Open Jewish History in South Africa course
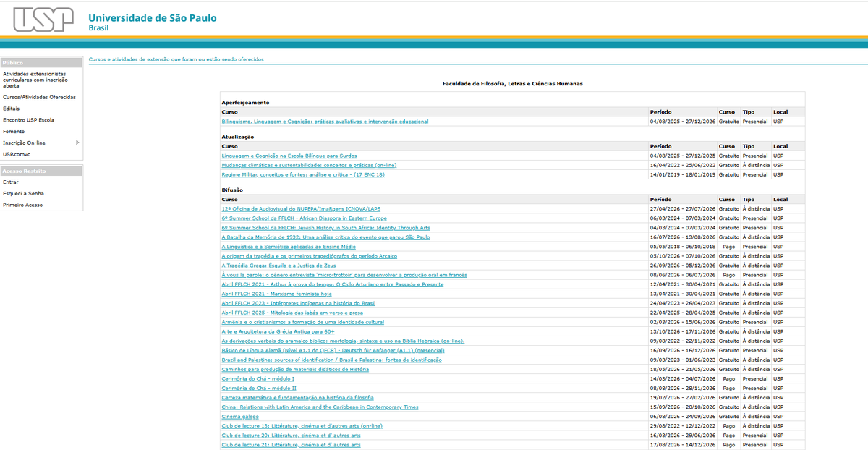This screenshot has height=450, width=868. [x=325, y=228]
